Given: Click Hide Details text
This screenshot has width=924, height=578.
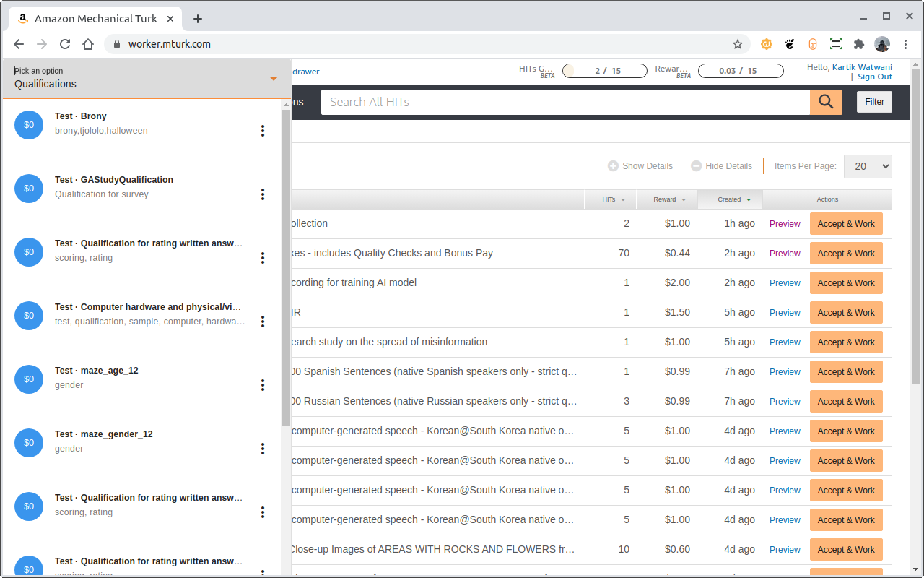Looking at the screenshot, I should 729,166.
